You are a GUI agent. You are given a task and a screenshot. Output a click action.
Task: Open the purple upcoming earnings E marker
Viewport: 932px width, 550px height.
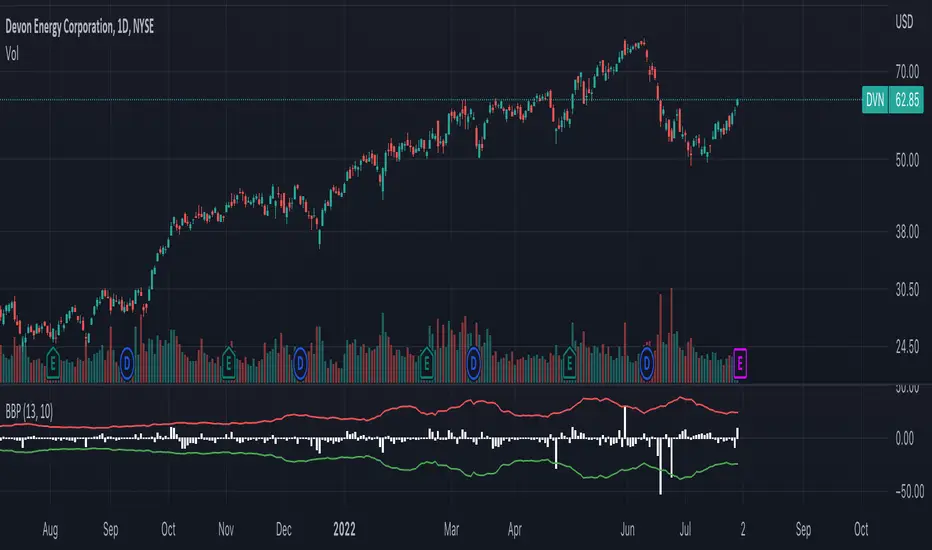[740, 363]
